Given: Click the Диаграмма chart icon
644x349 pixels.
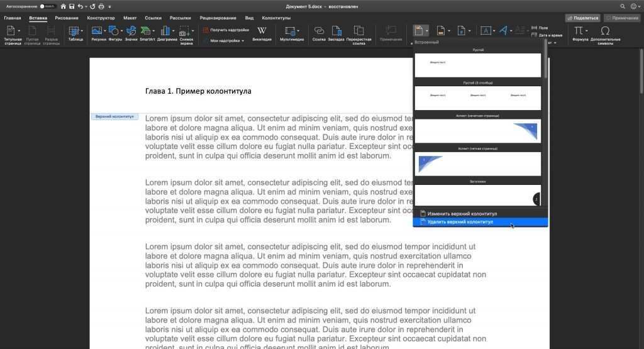Looking at the screenshot, I should (165, 31).
